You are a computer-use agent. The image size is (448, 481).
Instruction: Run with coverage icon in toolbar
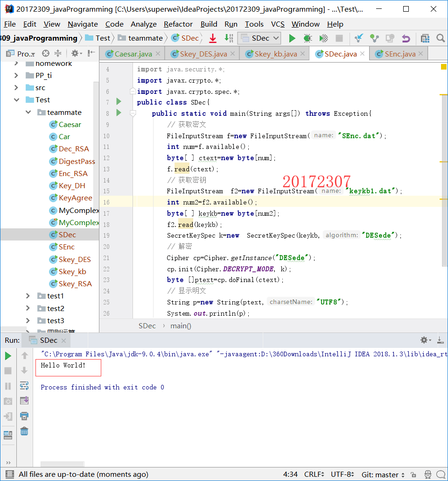tap(323, 38)
